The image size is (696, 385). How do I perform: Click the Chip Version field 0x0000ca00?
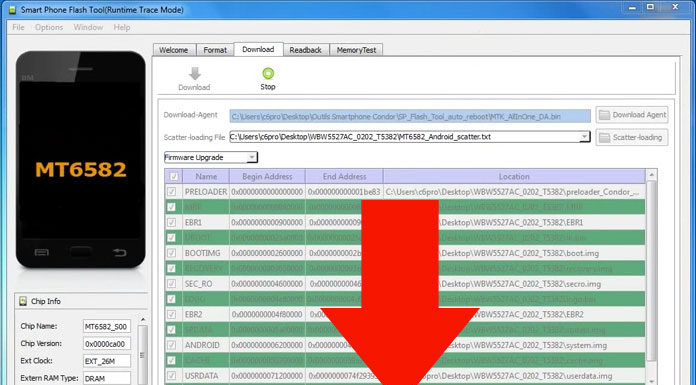coord(107,344)
